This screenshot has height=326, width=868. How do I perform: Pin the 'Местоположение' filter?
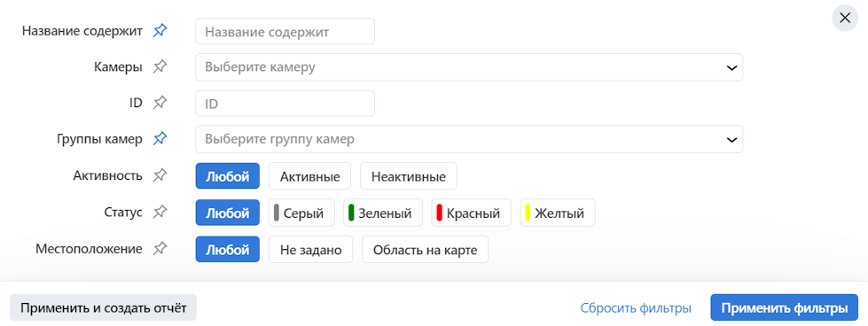click(160, 249)
